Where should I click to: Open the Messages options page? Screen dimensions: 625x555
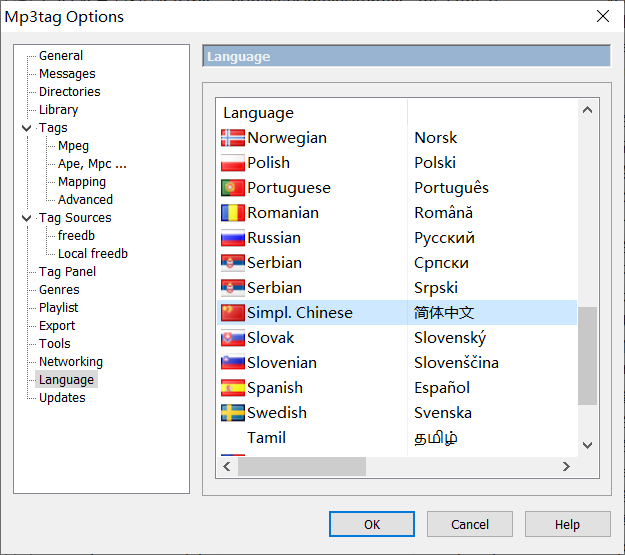click(67, 74)
